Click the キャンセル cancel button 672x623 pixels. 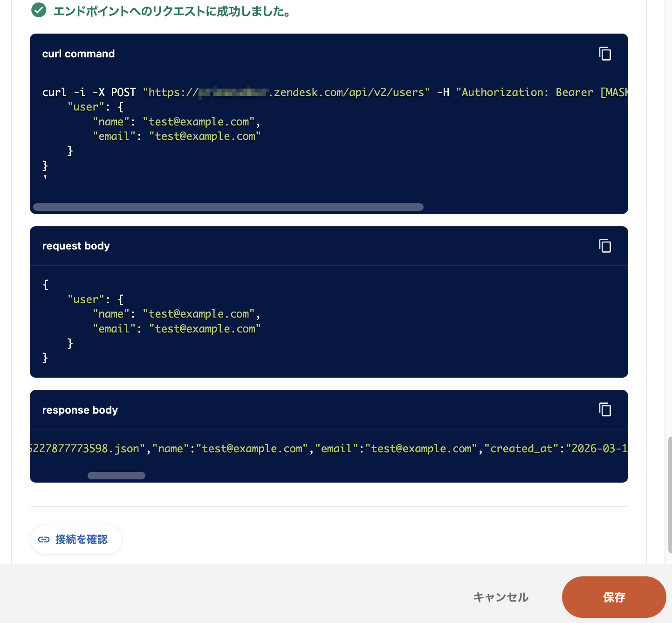pos(501,597)
